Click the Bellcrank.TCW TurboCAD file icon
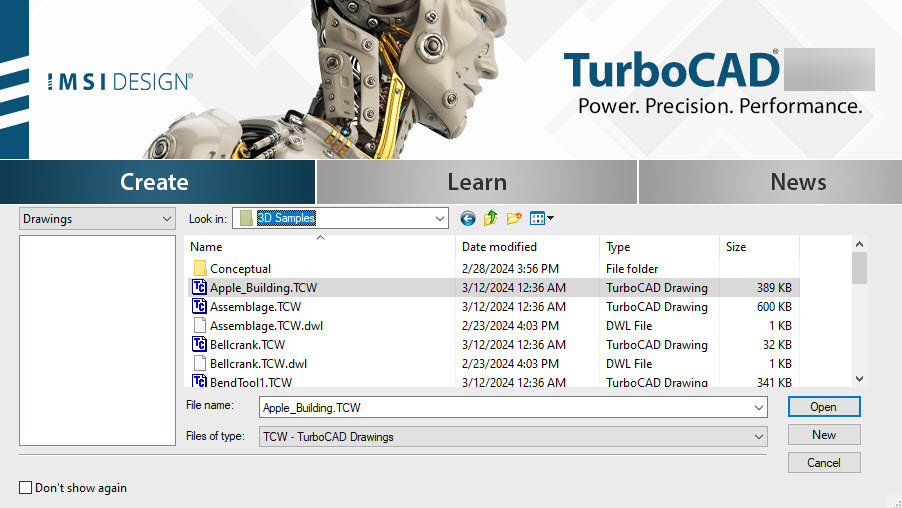Image resolution: width=902 pixels, height=508 pixels. [x=199, y=344]
